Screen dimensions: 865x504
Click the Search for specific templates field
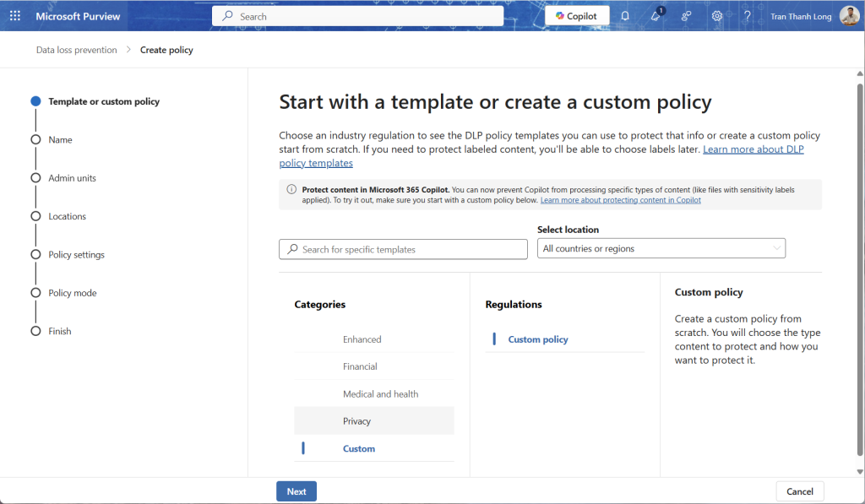coord(403,249)
